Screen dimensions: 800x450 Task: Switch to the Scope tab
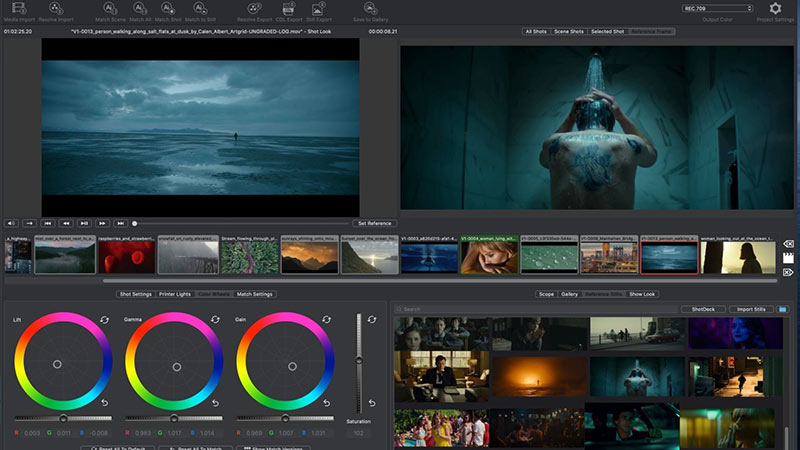(546, 294)
